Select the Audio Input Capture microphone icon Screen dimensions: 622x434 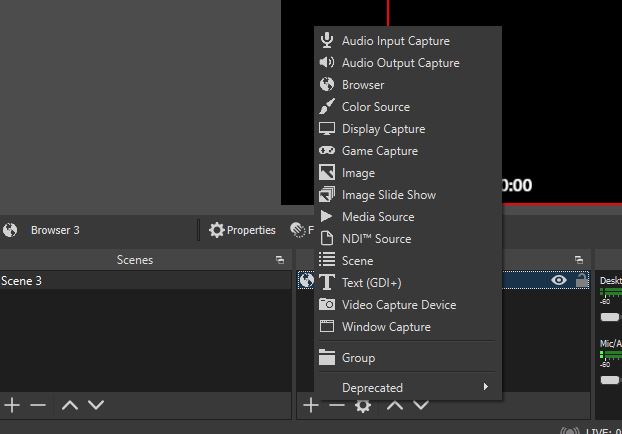[x=327, y=40]
